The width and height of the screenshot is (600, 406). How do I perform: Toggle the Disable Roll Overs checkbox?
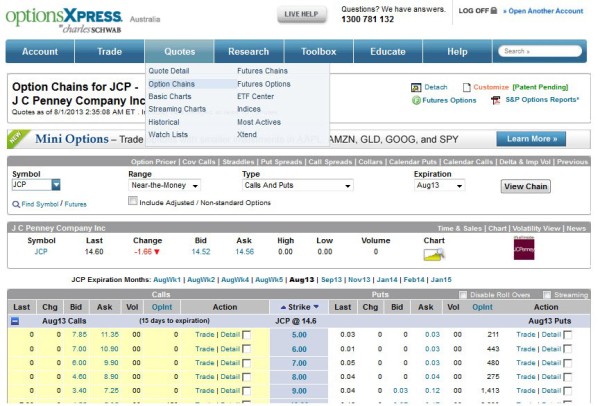click(x=463, y=295)
